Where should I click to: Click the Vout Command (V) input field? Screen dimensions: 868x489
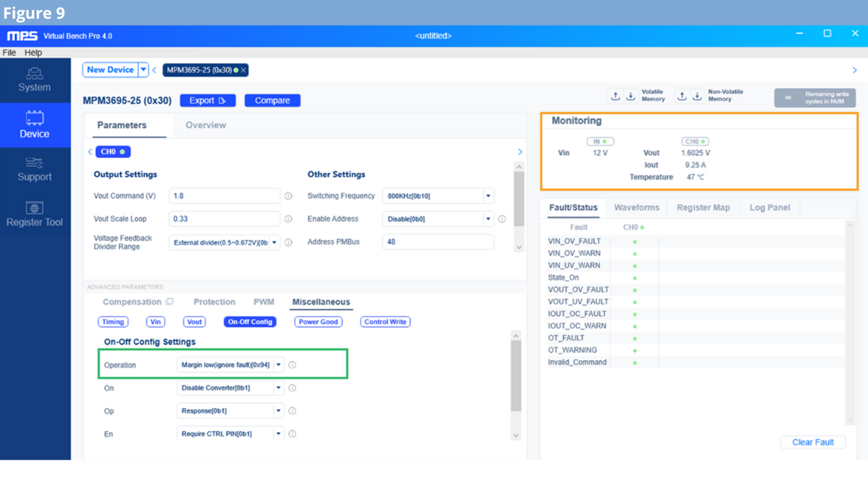(225, 196)
